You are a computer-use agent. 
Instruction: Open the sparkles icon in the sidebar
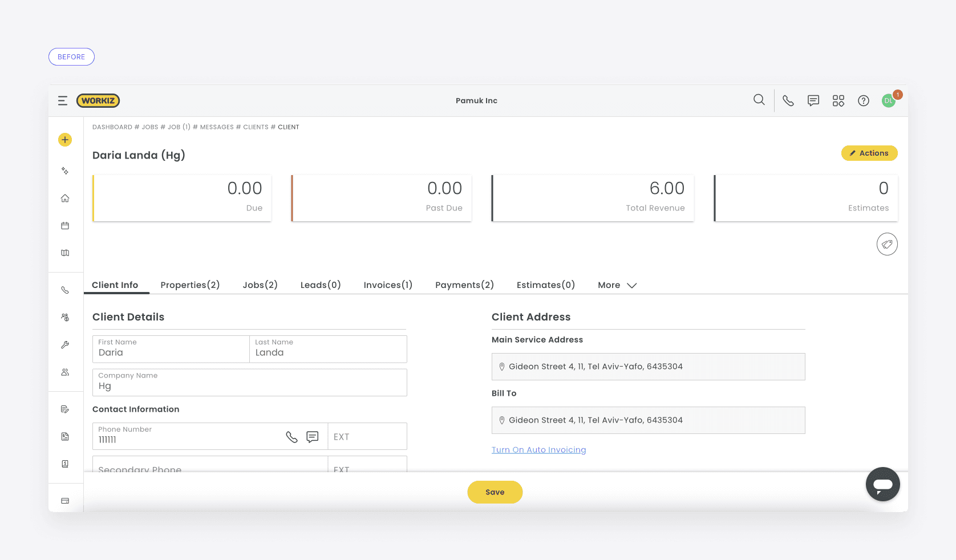(65, 171)
